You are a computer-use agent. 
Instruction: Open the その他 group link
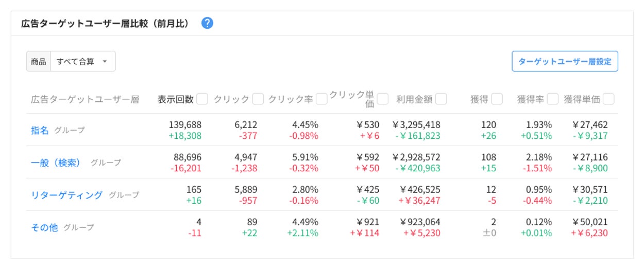(44, 227)
